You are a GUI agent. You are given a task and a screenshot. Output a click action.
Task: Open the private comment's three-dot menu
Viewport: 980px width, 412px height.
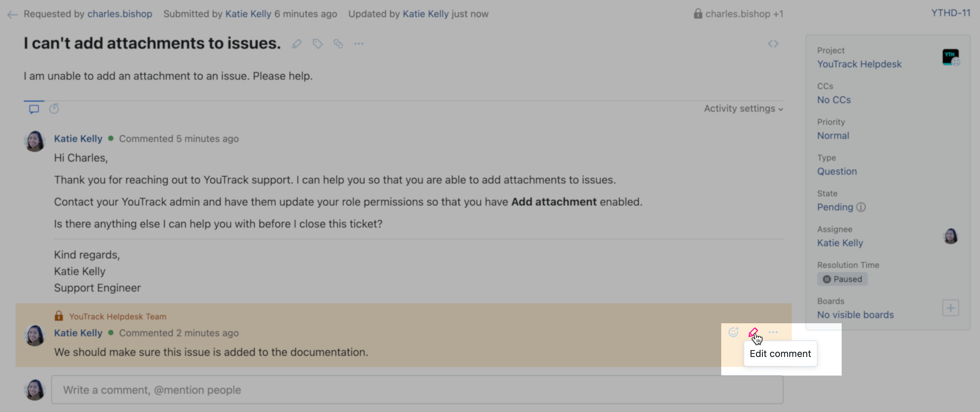[773, 332]
